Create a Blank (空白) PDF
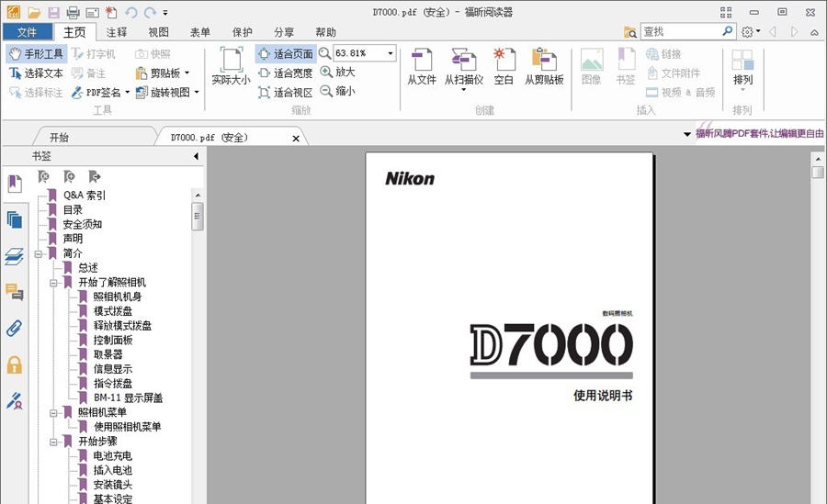Image resolution: width=827 pixels, height=504 pixels. [x=504, y=66]
